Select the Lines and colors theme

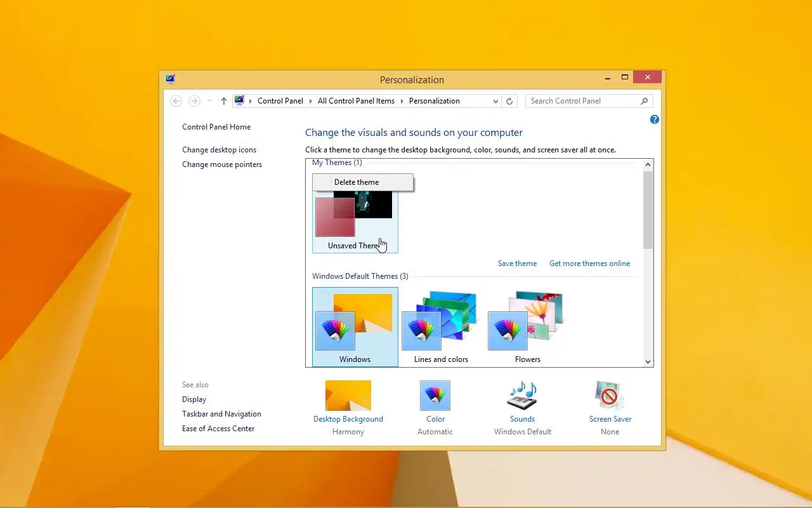[x=441, y=327]
